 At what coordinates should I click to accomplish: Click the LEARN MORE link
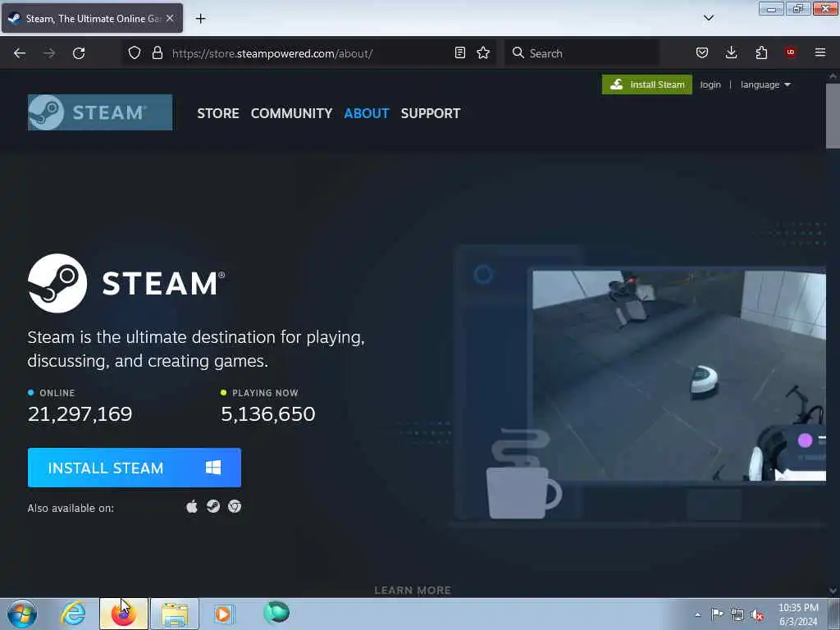413,590
